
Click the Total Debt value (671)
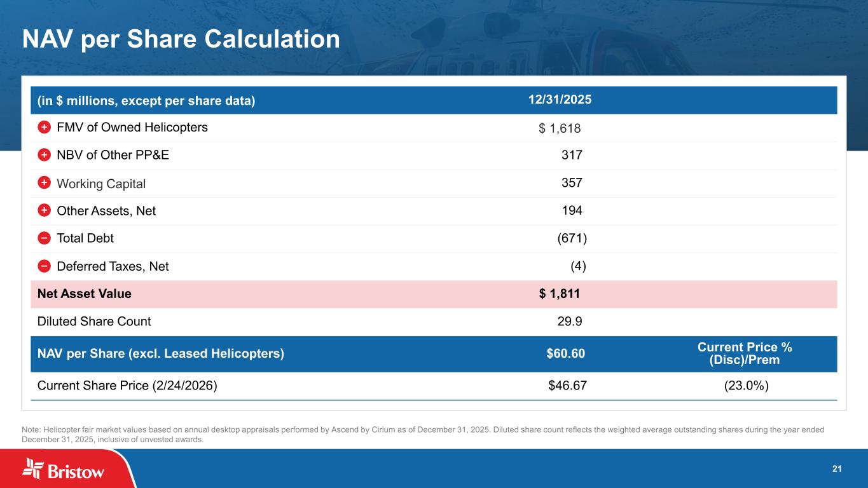tap(572, 238)
